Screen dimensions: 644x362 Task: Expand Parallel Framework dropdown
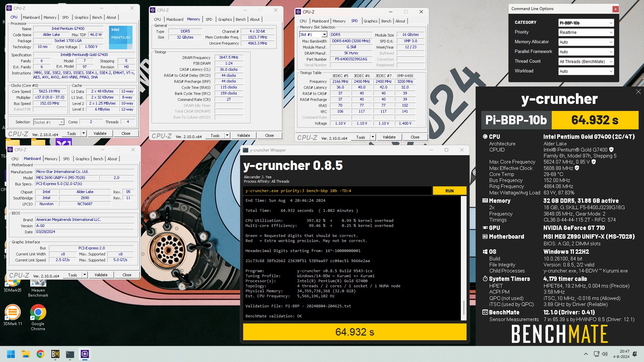586,52
